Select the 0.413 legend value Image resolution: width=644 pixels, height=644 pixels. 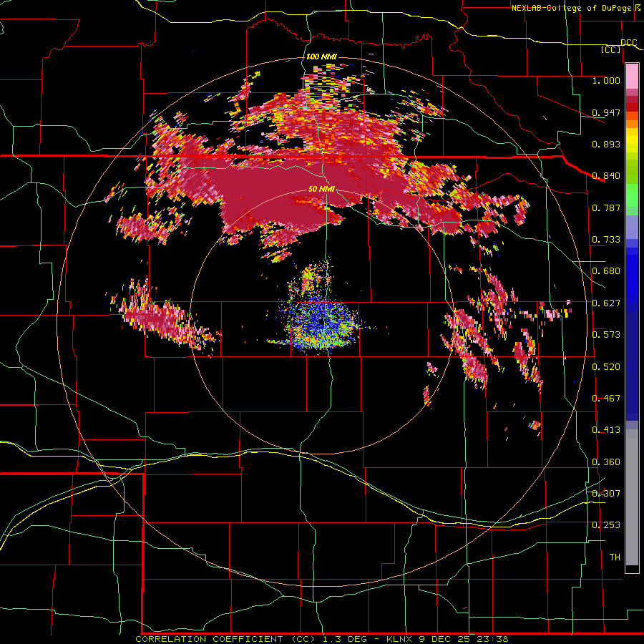tap(606, 430)
